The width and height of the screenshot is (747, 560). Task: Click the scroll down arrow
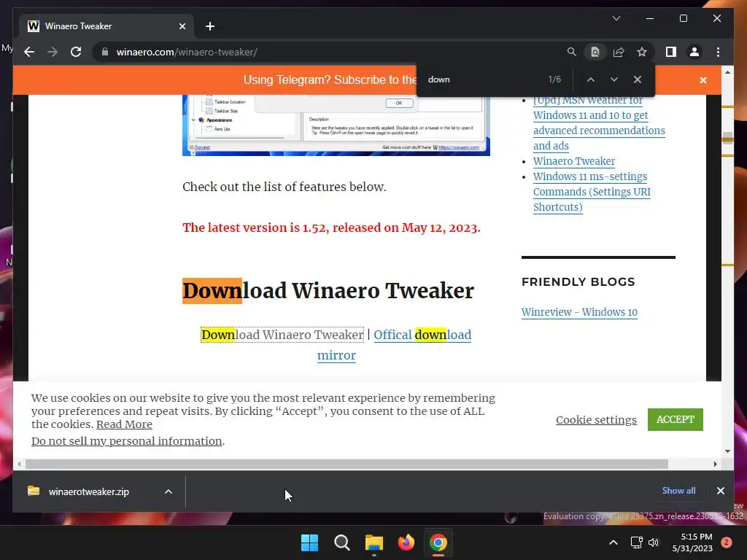[727, 451]
